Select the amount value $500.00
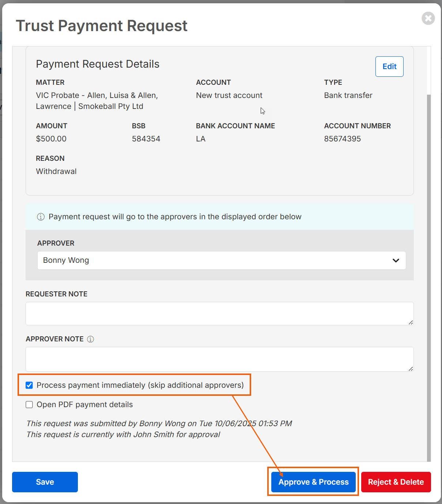442x504 pixels. tap(51, 139)
